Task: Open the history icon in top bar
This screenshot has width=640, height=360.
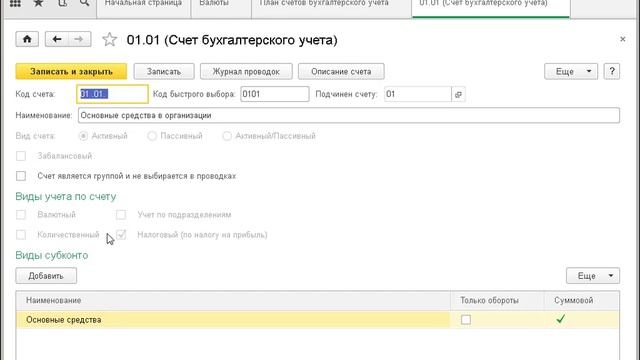Action: [x=62, y=4]
